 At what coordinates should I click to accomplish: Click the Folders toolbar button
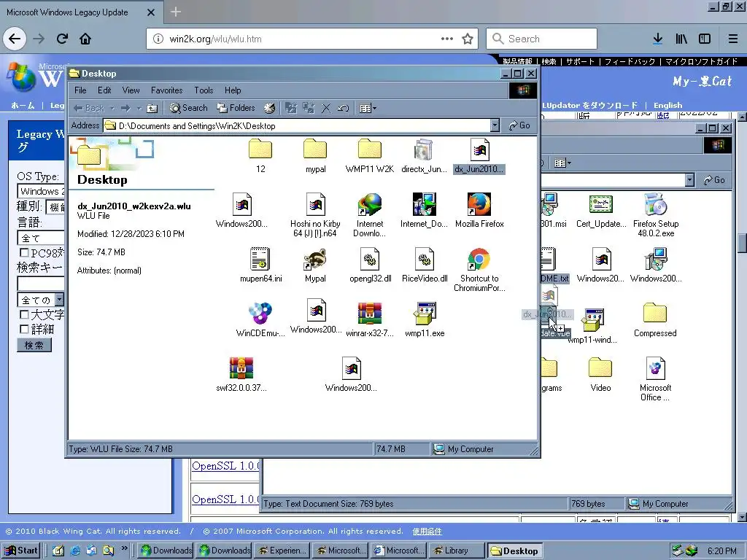coord(236,108)
